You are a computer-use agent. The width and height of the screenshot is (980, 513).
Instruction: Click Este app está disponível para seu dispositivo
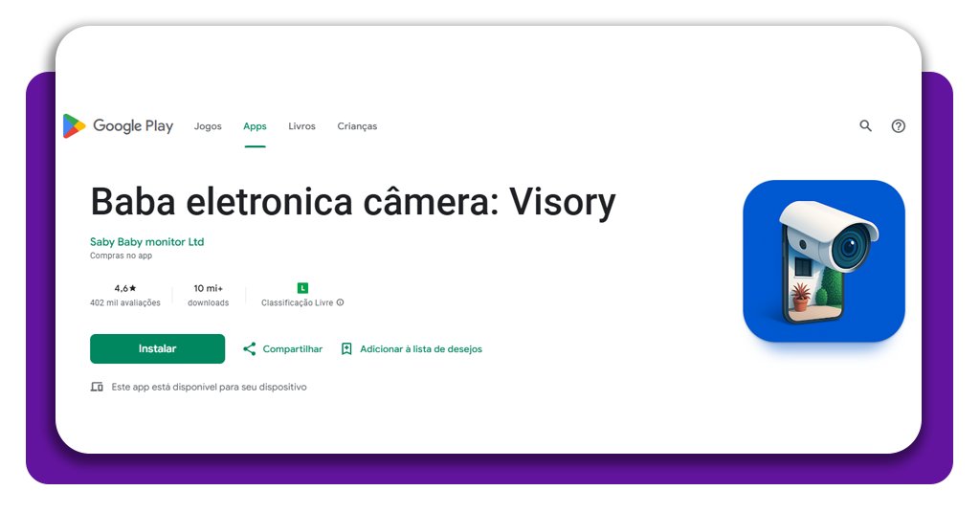pos(210,387)
